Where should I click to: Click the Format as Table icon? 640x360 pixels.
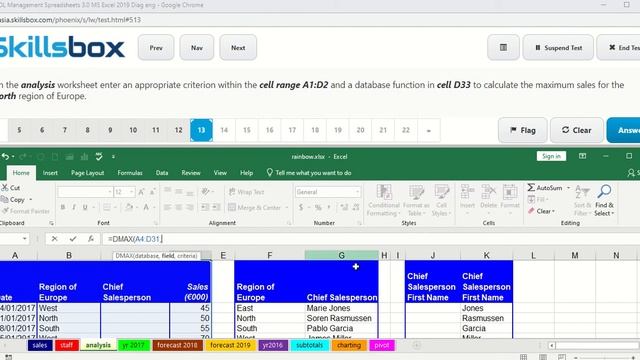pos(416,192)
